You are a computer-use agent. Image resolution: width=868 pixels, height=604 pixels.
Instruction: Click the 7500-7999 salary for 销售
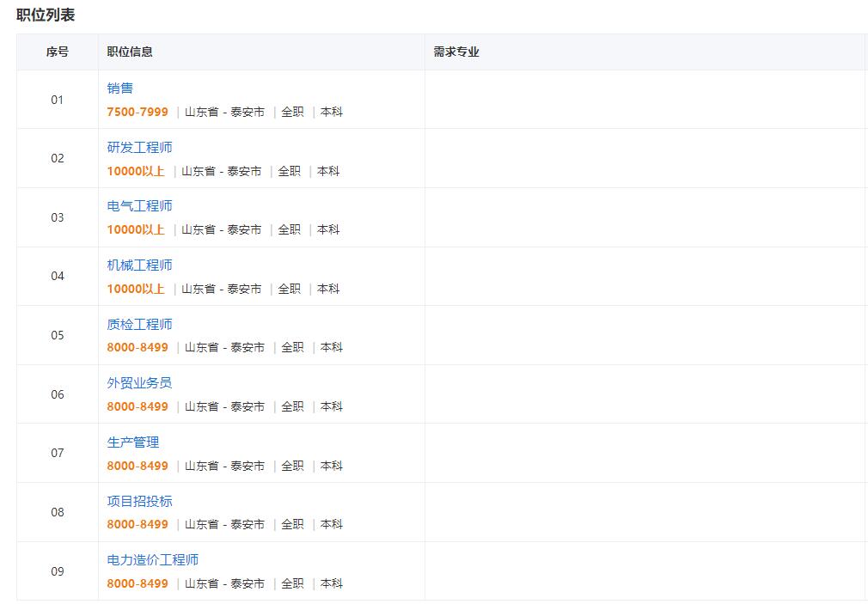tap(138, 112)
